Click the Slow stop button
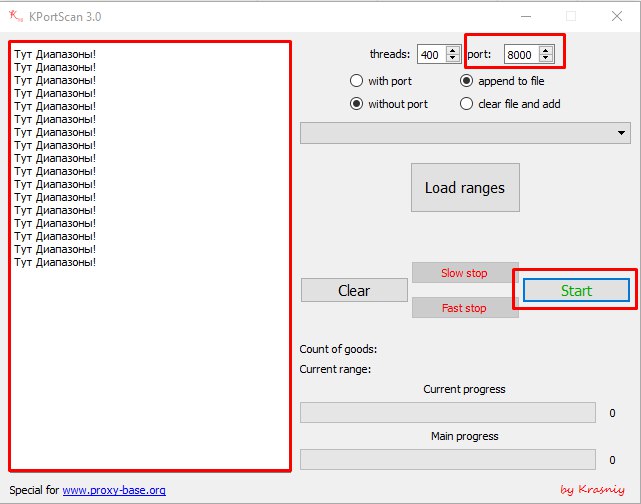 [464, 273]
